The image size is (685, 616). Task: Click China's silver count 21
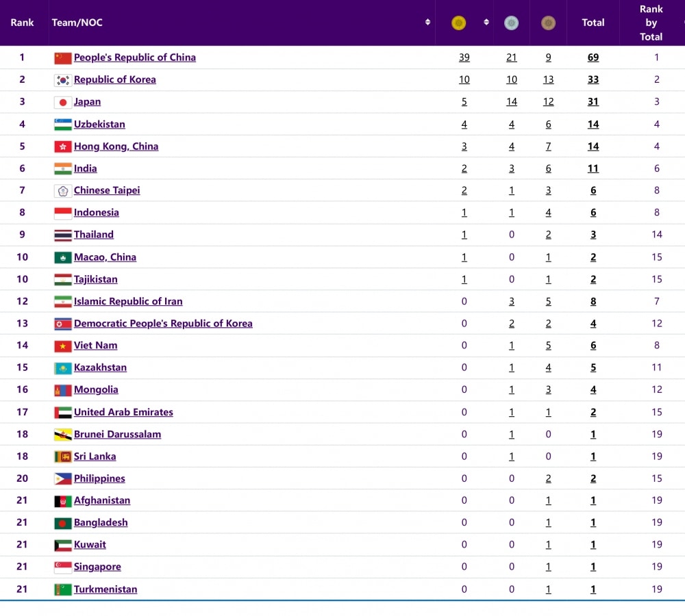pyautogui.click(x=511, y=57)
